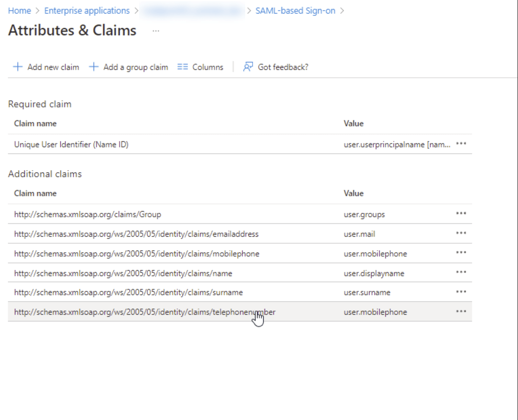Screen dimensions: 518x420
Task: Click the ellipsis next to Attributes & Claims title
Action: (x=156, y=31)
